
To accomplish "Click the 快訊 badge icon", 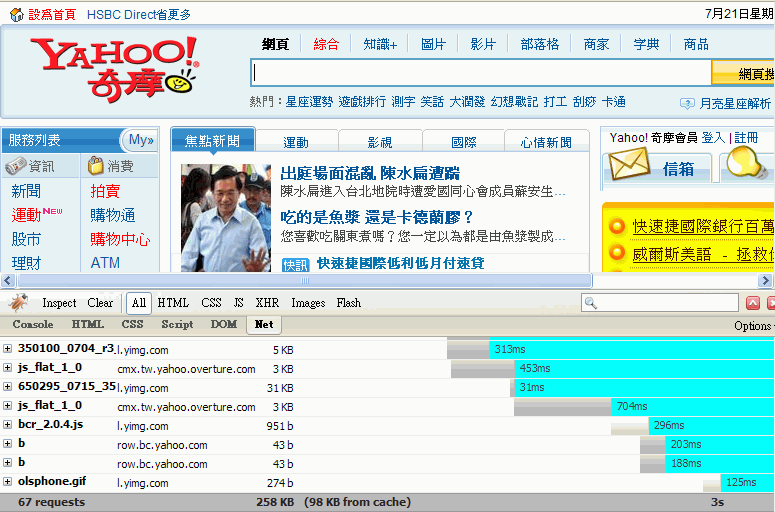I will (296, 265).
